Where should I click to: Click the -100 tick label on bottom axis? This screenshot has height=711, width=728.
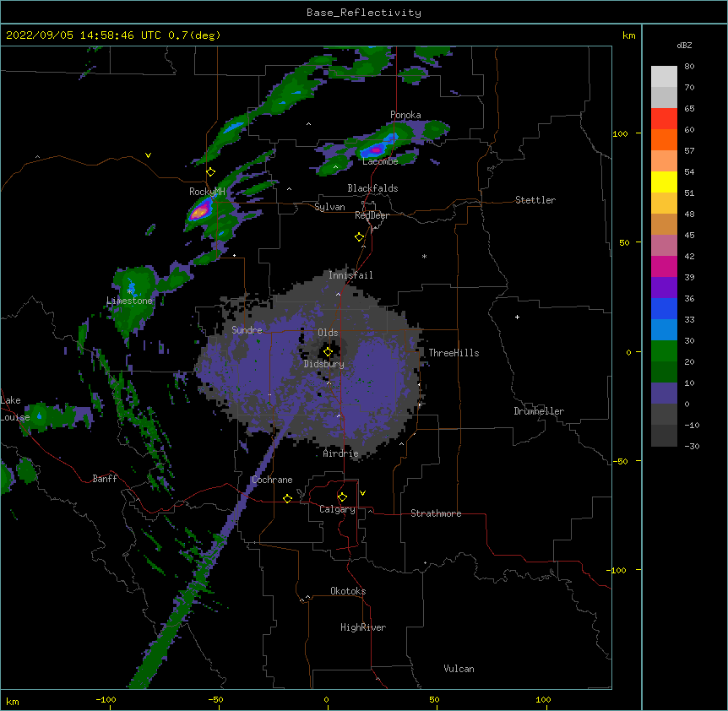click(x=106, y=699)
